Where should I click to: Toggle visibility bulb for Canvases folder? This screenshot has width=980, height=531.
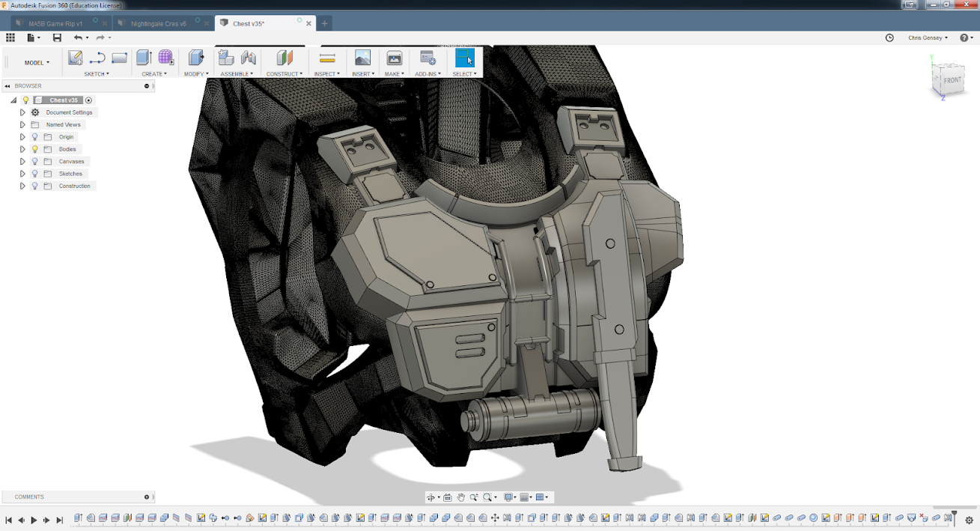point(35,161)
